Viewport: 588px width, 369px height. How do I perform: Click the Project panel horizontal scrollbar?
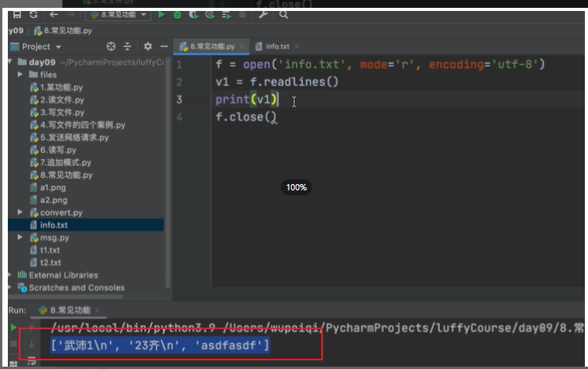tap(67, 297)
